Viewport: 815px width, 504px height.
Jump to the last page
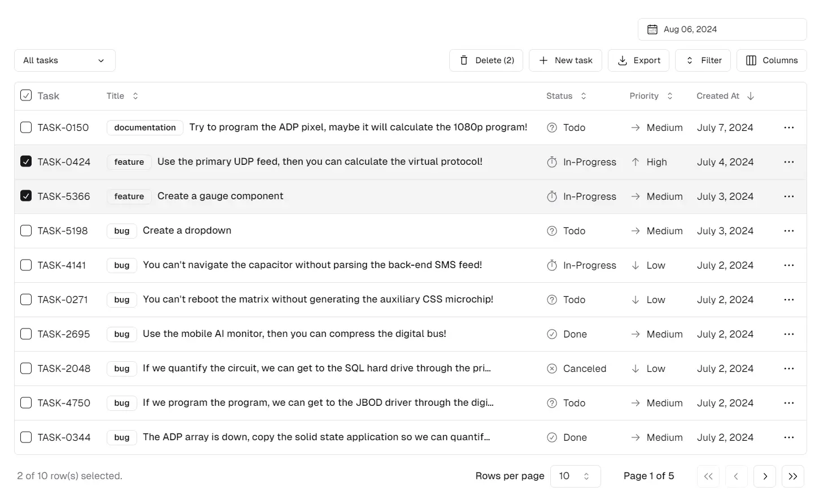point(792,476)
